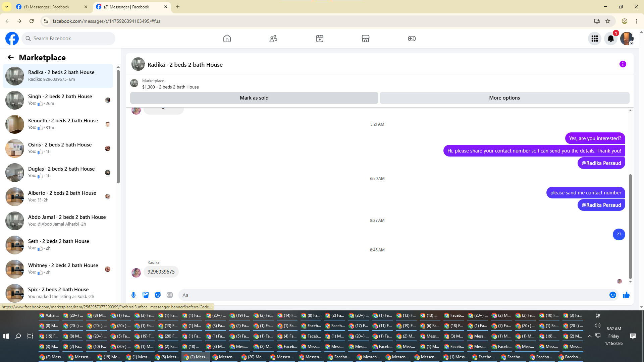Attach a photo using the image icon
Screen dimensions: 644x362
pos(146,295)
